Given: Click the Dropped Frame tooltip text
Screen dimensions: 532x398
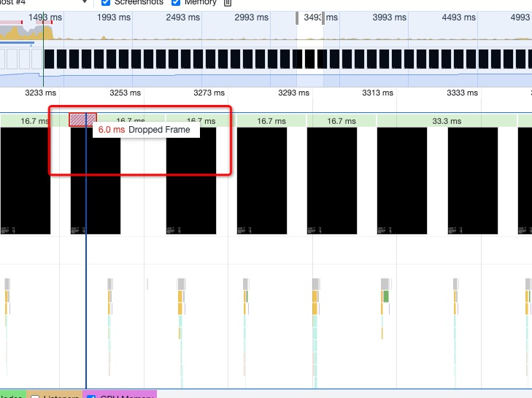Looking at the screenshot, I should tap(159, 130).
